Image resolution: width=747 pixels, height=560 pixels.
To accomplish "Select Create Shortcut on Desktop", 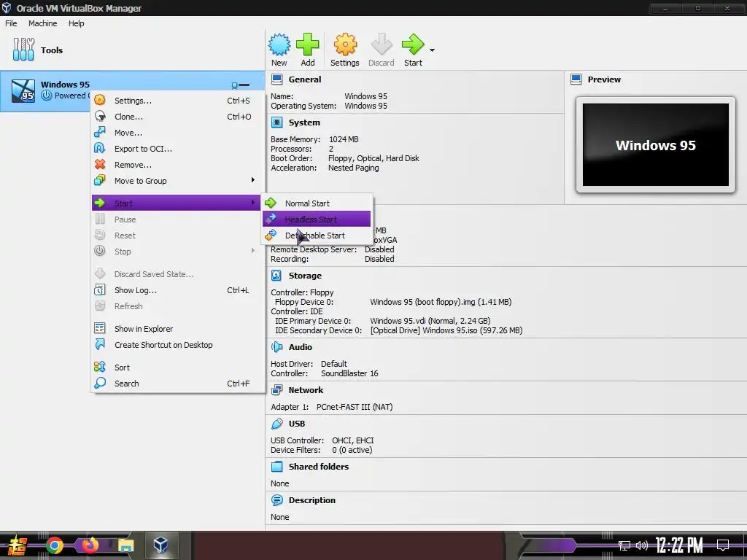I will click(x=178, y=345).
